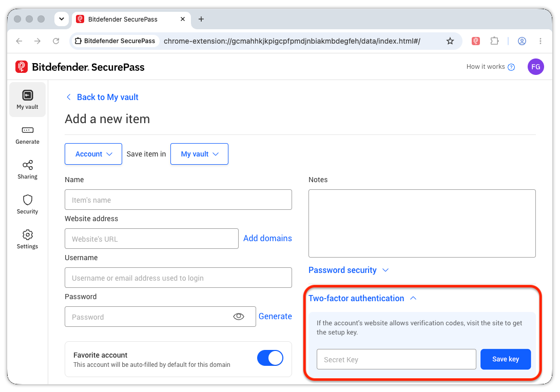
Task: Focus the Item's name field
Action: tap(178, 200)
